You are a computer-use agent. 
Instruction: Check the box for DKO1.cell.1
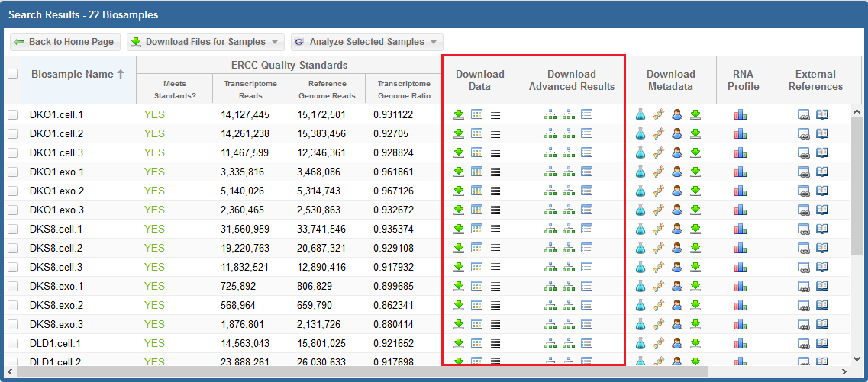(12, 114)
